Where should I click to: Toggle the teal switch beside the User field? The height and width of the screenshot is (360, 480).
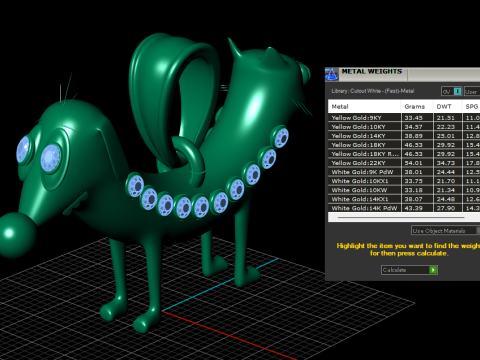click(458, 91)
